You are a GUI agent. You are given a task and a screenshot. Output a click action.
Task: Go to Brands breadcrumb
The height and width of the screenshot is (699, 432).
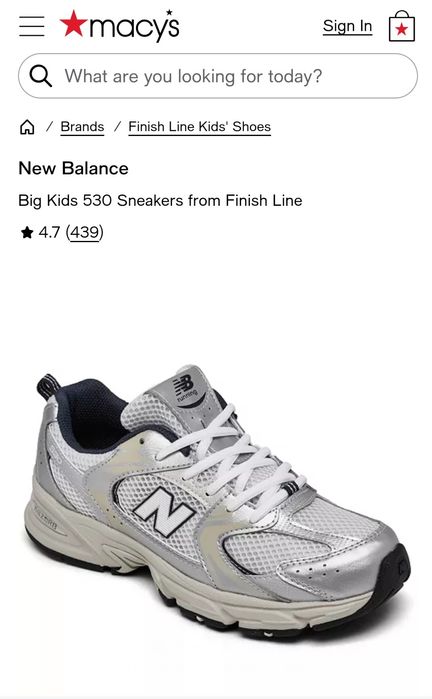coord(82,127)
